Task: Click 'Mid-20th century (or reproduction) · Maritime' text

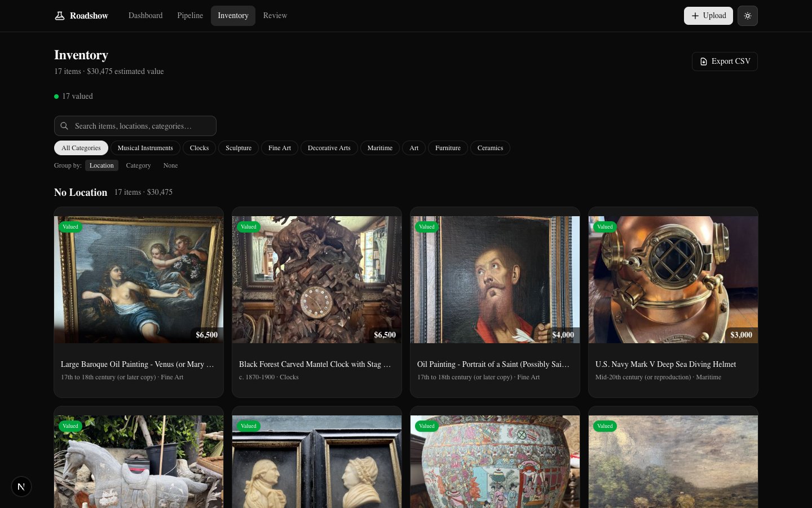Action: (658, 377)
